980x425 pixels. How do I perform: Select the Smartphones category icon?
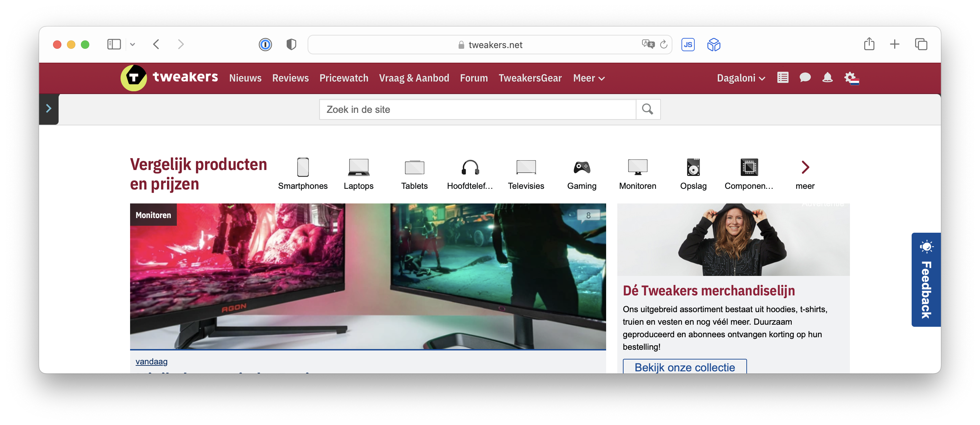[x=303, y=167]
